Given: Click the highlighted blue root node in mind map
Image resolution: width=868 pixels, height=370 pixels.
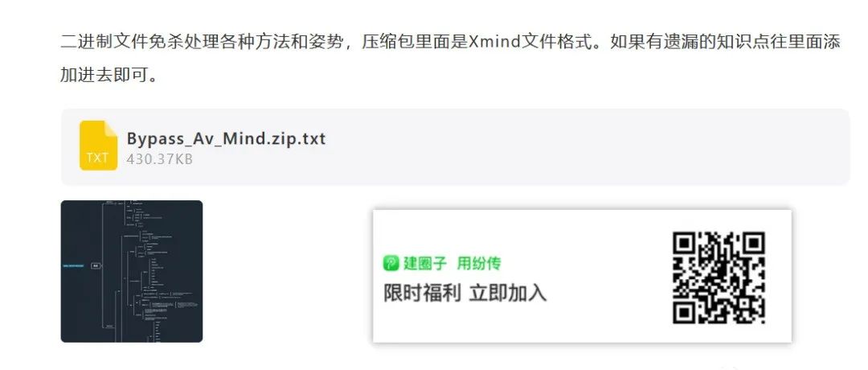Looking at the screenshot, I should coord(74,266).
